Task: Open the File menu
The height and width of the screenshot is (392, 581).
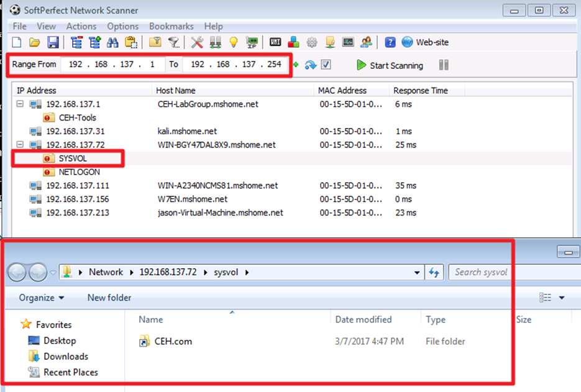Action: coord(20,26)
